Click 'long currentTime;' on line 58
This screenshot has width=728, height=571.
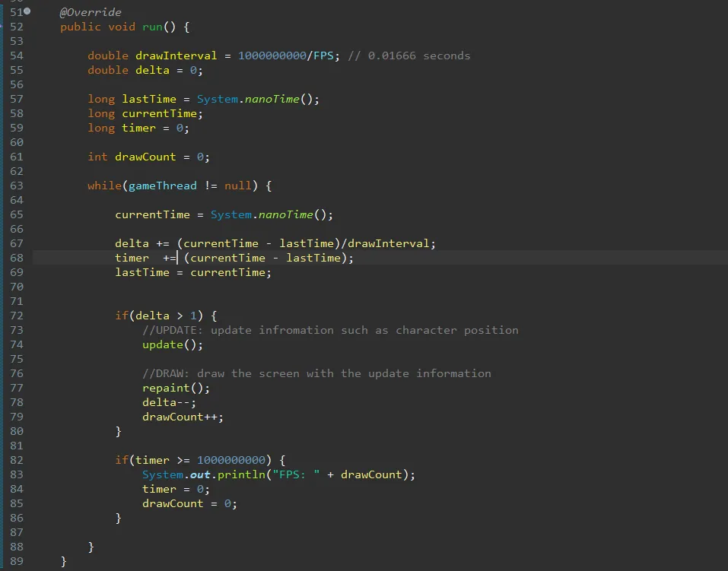[x=145, y=113]
